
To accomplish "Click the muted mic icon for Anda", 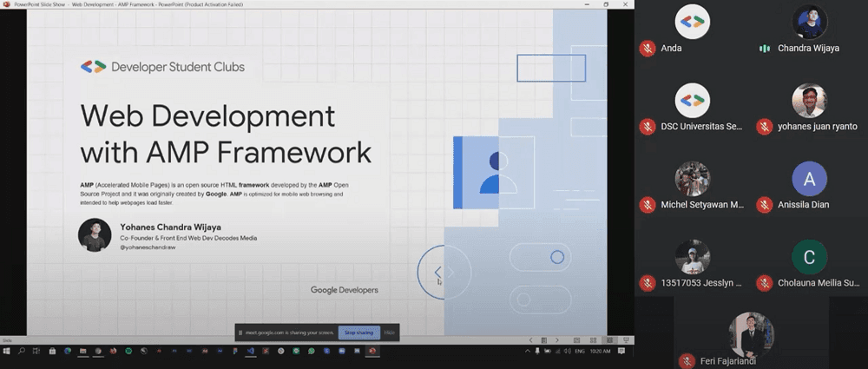I will pyautogui.click(x=647, y=49).
